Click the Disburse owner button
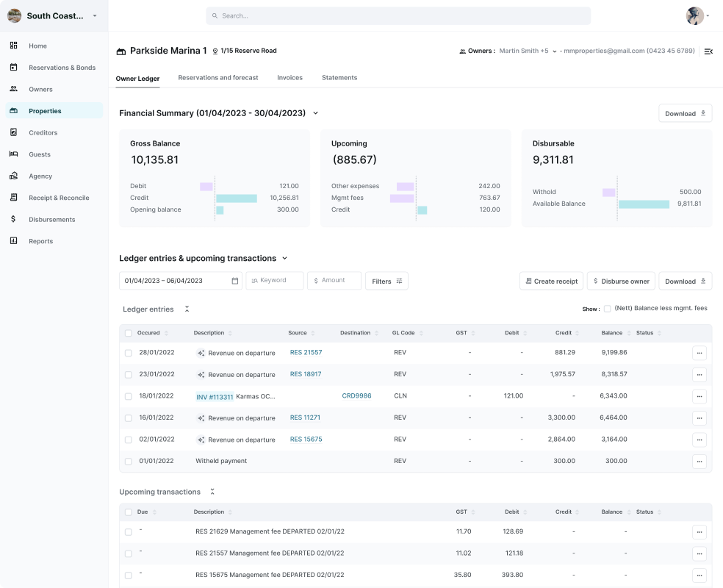The height and width of the screenshot is (588, 723). point(620,281)
